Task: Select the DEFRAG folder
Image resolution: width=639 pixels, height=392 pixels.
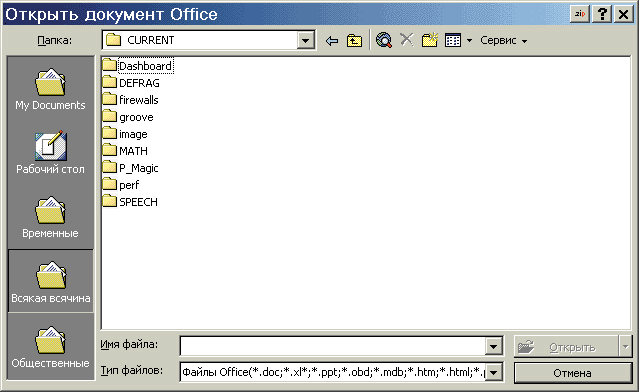Action: 131,83
